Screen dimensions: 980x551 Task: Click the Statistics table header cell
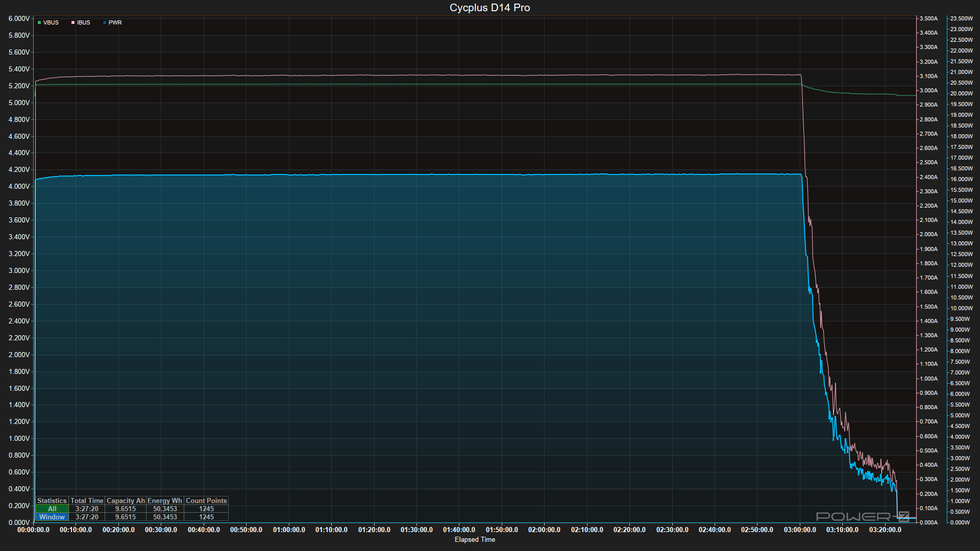click(52, 500)
